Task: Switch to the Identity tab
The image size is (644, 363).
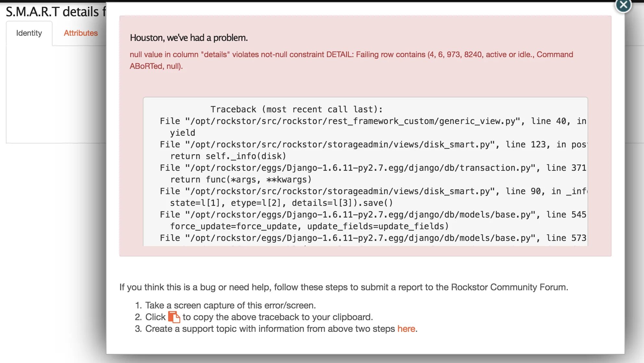Action: 29,33
